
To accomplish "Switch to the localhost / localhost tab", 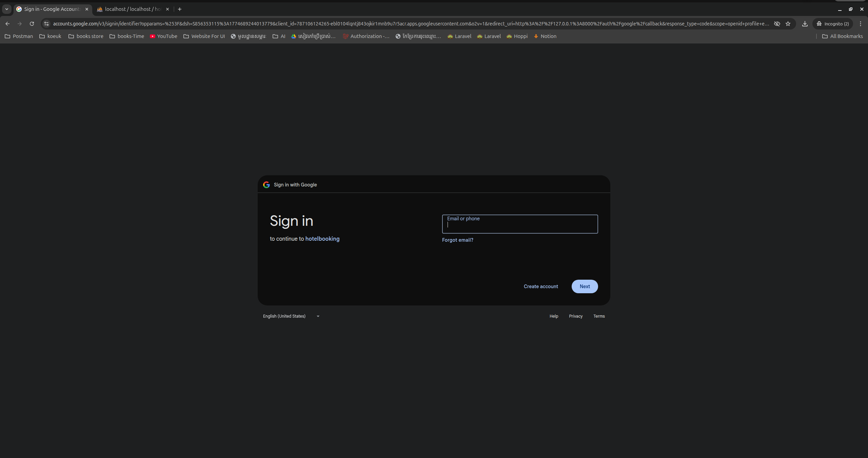I will 133,9.
